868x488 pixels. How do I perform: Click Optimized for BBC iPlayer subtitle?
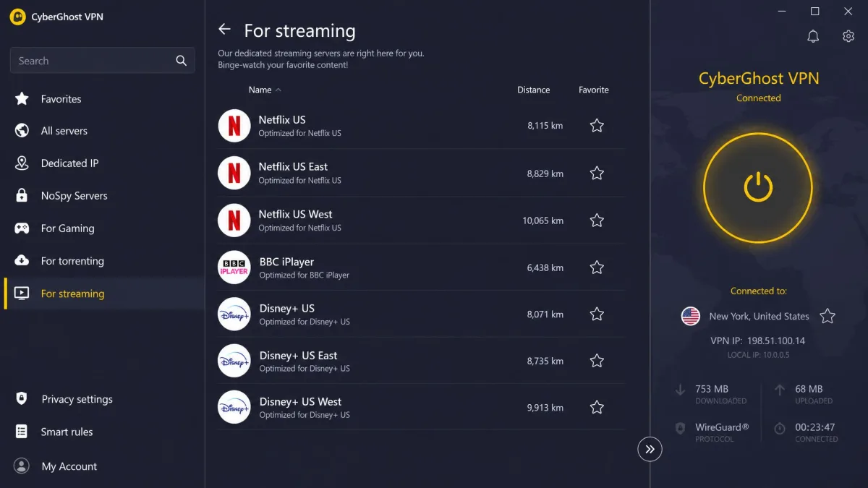tap(304, 275)
